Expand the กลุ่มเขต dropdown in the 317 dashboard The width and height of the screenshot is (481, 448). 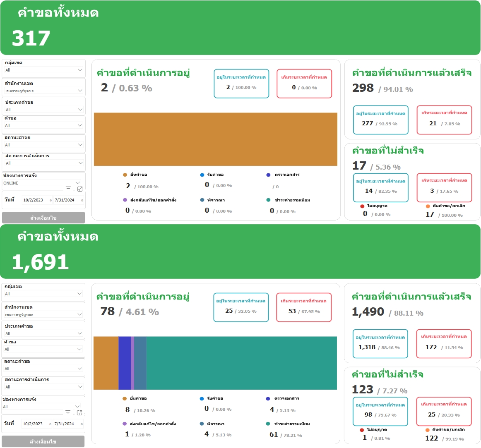[x=80, y=70]
